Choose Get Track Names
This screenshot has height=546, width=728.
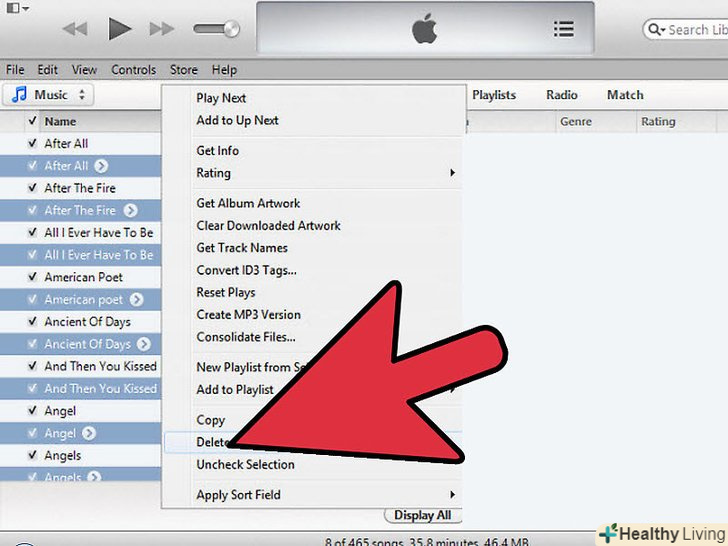coord(242,248)
